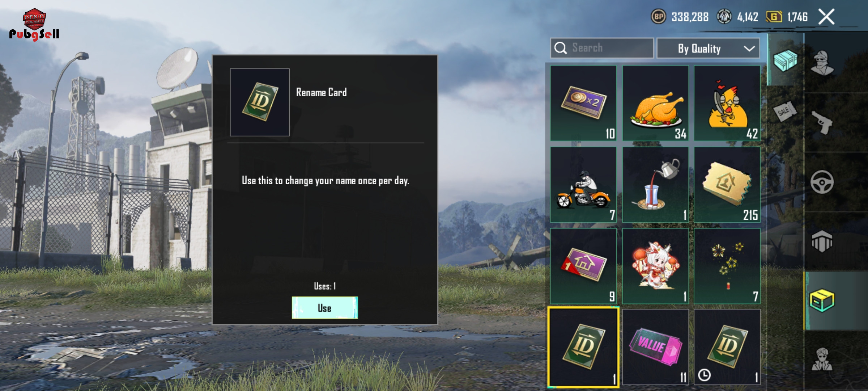Select the roast chicken dinner item
The width and height of the screenshot is (868, 391).
click(655, 103)
